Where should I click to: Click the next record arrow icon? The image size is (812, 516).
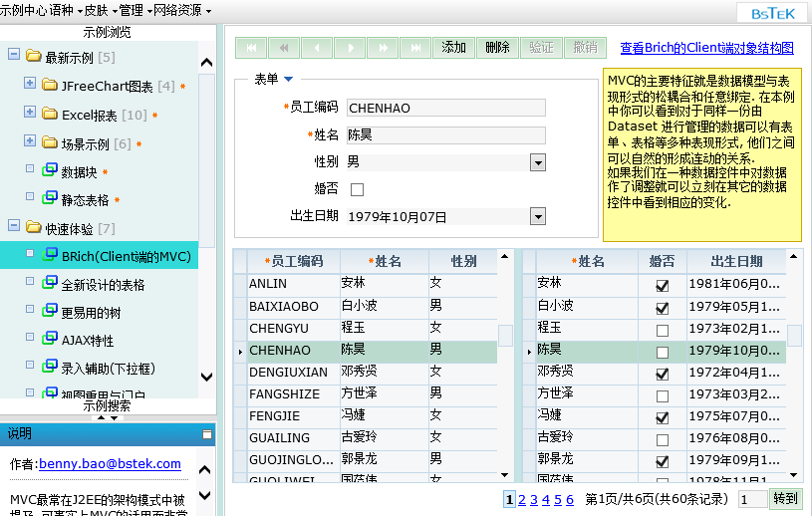point(349,48)
